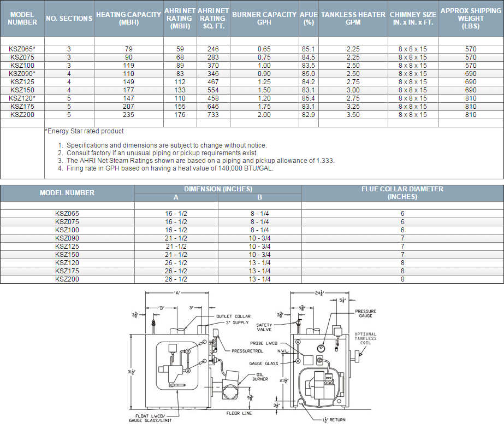Select the shipping weight 690 for KSZ125
Screen dimensions: 504x428
click(471, 82)
